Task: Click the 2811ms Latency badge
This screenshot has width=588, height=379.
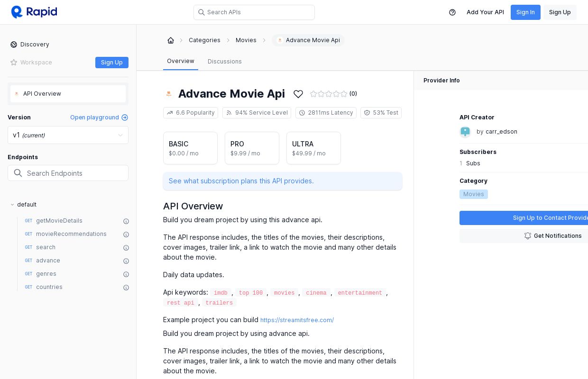Action: pos(326,113)
